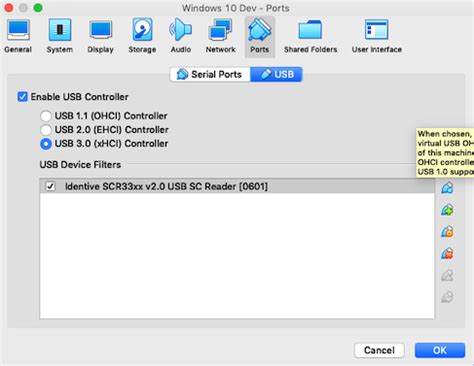
Task: Toggle the Enable USB Controller checkbox
Action: point(22,97)
